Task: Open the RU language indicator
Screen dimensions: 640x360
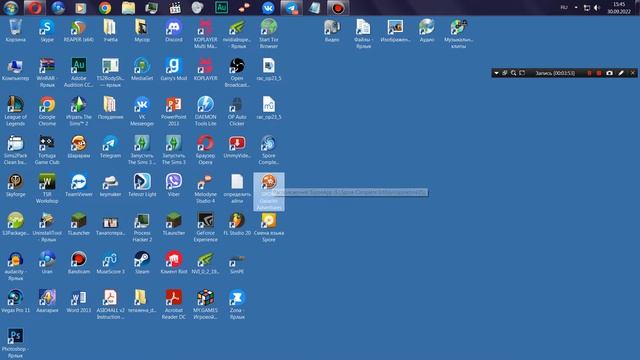Action: click(x=564, y=7)
